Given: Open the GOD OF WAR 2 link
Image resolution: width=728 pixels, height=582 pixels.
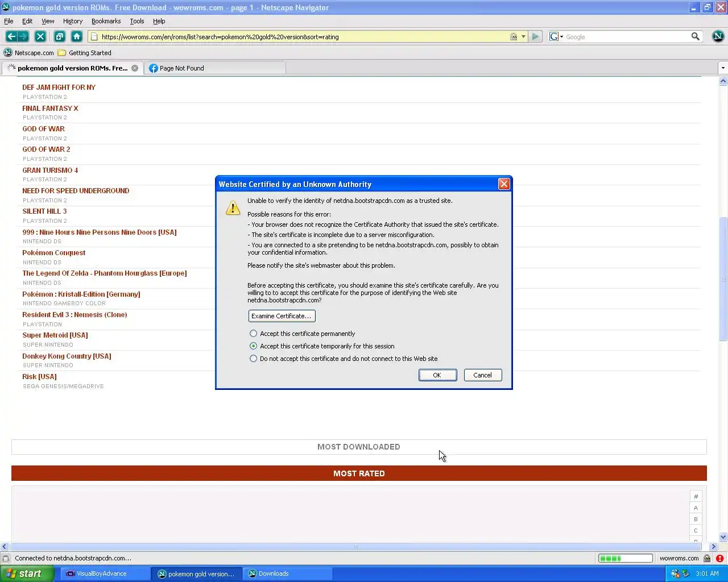Looking at the screenshot, I should point(46,149).
